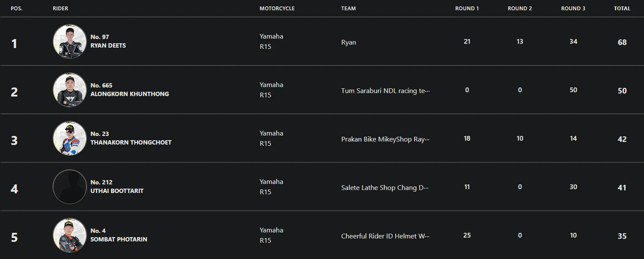Click the POS. column header
The width and height of the screenshot is (644, 259).
17,9
